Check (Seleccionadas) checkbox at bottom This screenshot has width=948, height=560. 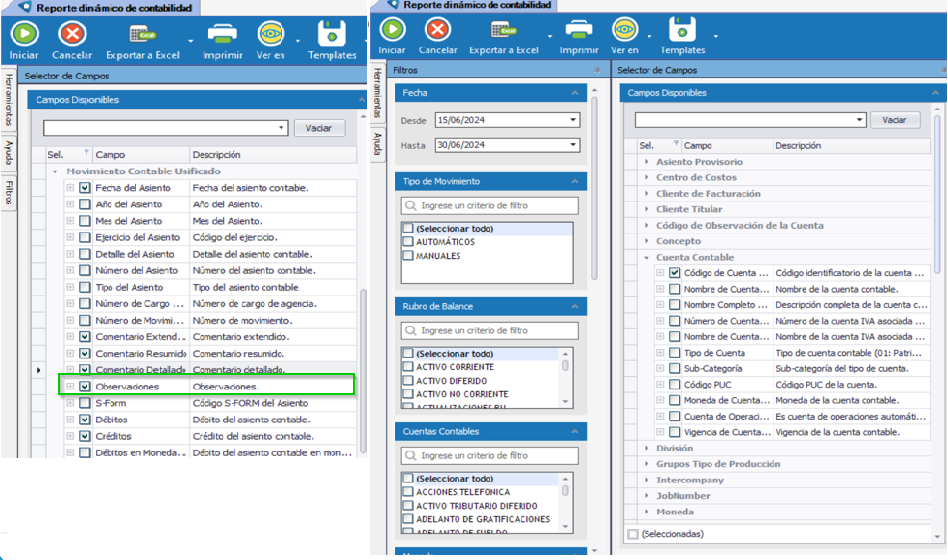[x=633, y=534]
